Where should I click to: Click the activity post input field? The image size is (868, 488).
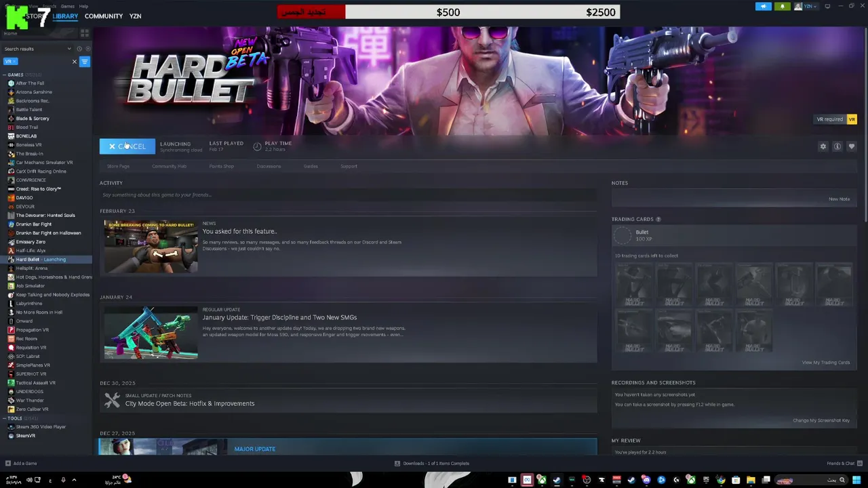point(349,195)
